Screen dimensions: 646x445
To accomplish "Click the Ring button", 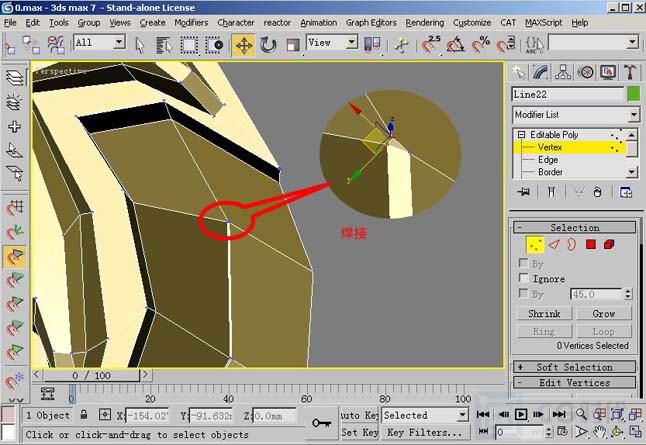I will [544, 331].
